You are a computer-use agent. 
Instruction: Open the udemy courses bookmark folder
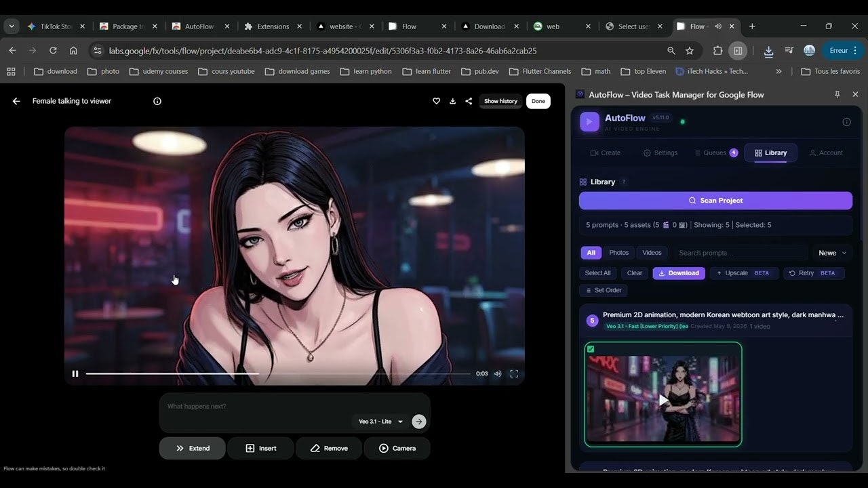coord(159,71)
